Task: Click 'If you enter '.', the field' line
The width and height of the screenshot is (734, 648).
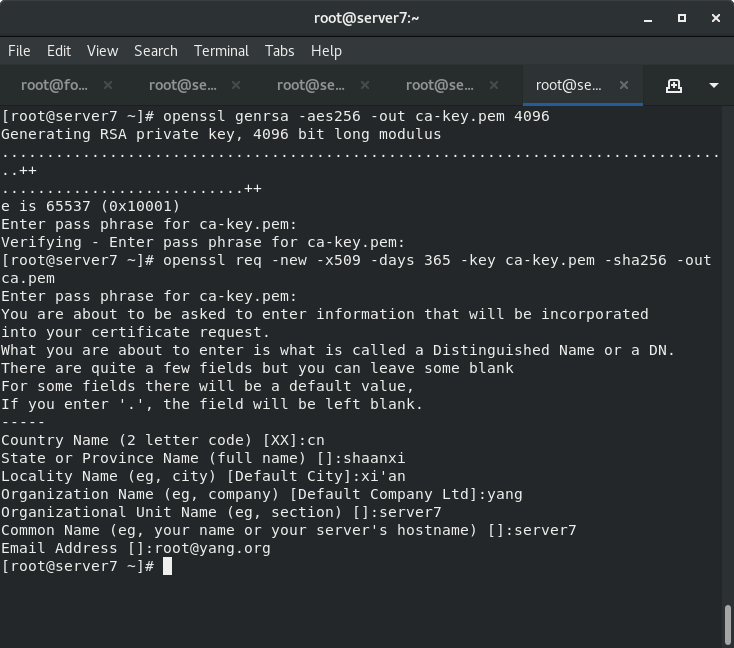Action: pyautogui.click(x=212, y=404)
